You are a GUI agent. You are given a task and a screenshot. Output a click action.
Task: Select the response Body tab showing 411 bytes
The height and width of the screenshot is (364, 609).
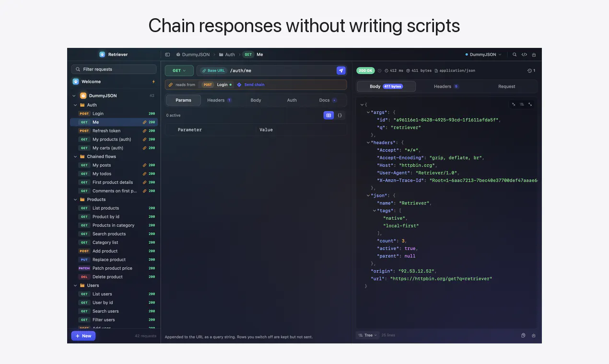[386, 87]
